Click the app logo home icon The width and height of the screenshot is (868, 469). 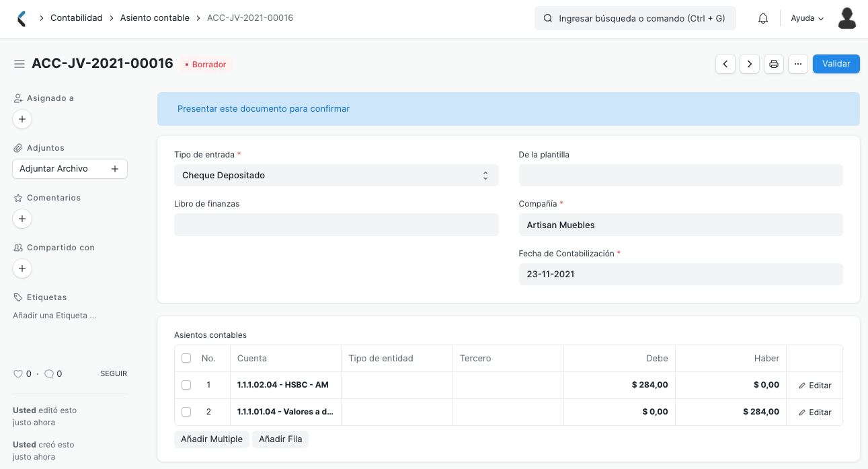pos(22,18)
